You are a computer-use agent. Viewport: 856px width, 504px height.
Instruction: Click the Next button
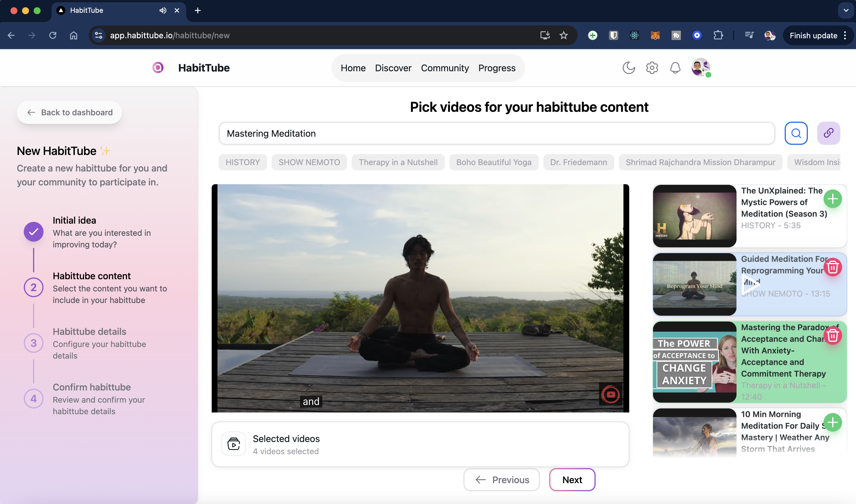[572, 480]
